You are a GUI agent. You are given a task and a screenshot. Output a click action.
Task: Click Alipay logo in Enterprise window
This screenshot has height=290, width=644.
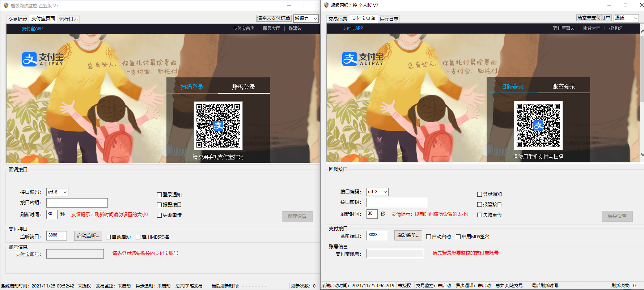pos(43,59)
